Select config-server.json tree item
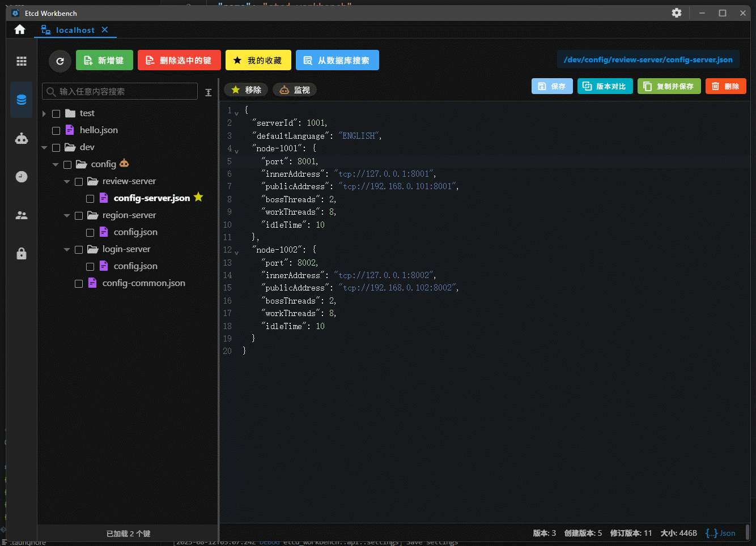The height and width of the screenshot is (546, 756). pos(152,198)
